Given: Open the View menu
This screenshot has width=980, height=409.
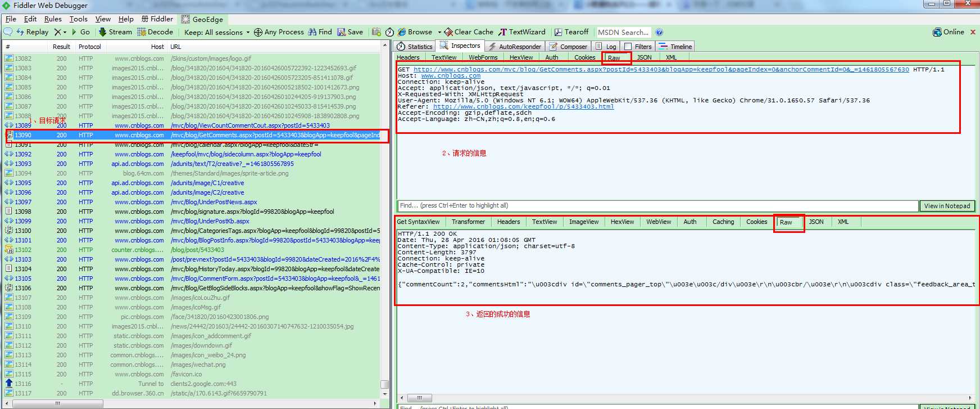Looking at the screenshot, I should [103, 19].
